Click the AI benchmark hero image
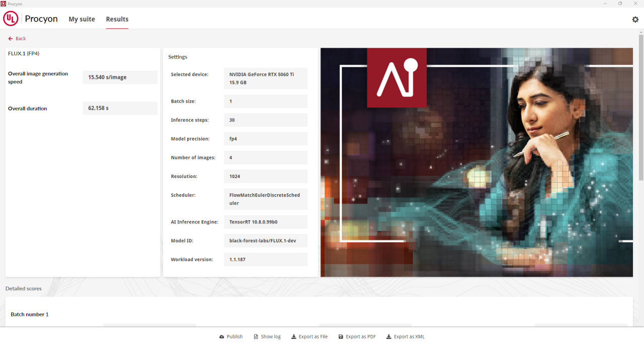Screen dimensions: 644x346 click(x=476, y=162)
